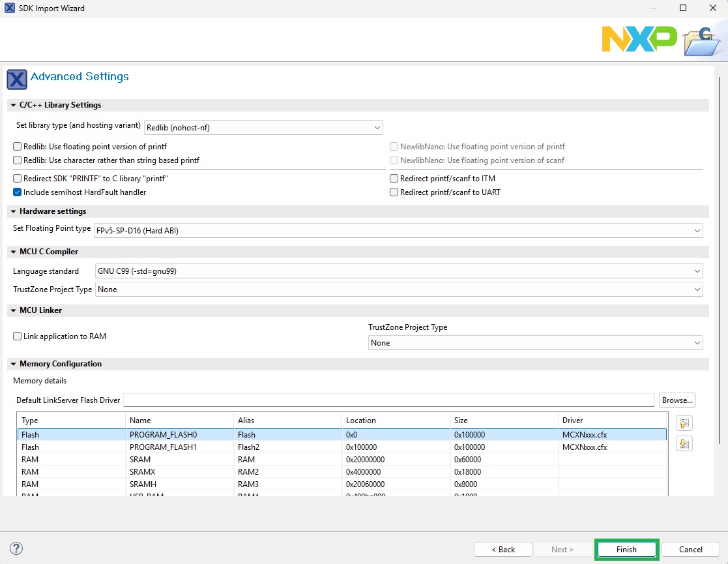Open the Set Floating Point type dropdown

coord(697,230)
